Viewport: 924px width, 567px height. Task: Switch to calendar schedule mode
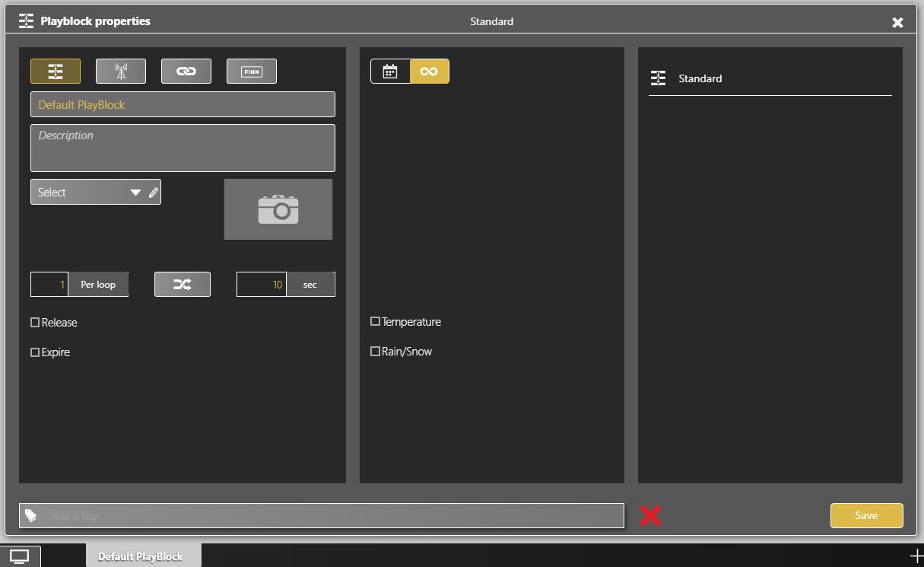[390, 72]
